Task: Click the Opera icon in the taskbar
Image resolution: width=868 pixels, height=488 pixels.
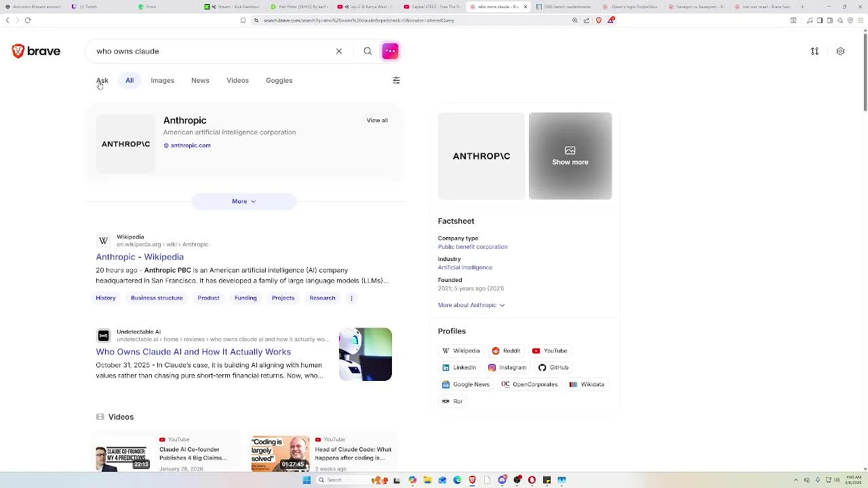Action: click(x=532, y=480)
